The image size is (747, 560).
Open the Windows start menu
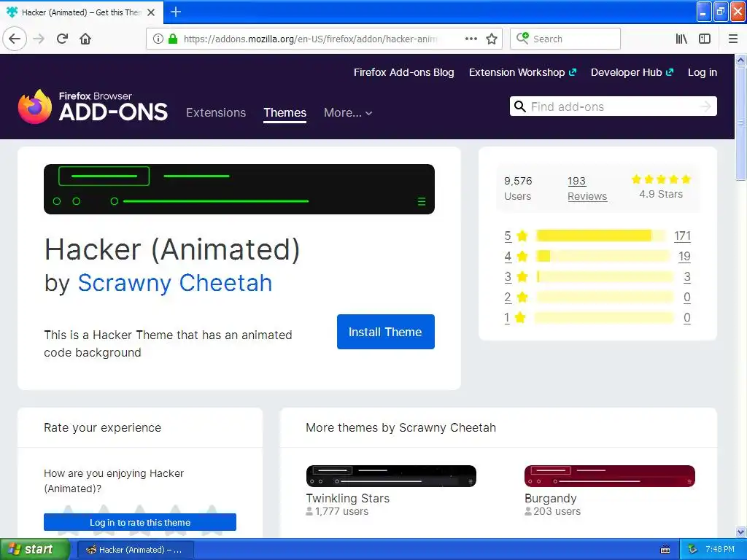(x=35, y=549)
